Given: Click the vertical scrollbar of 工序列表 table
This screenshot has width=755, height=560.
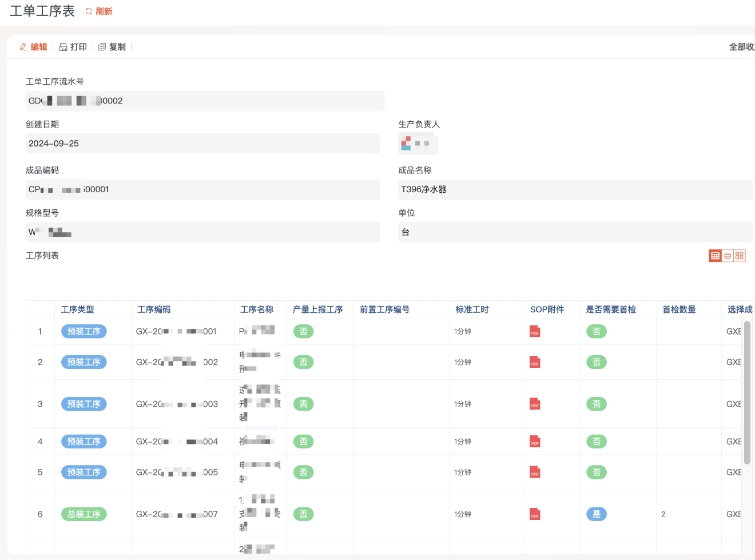Looking at the screenshot, I should point(747,392).
